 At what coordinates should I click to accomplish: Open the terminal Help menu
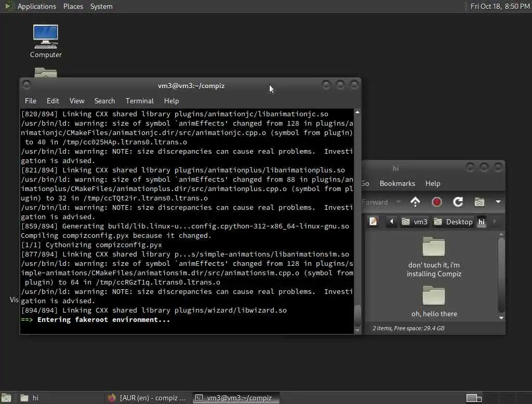171,101
